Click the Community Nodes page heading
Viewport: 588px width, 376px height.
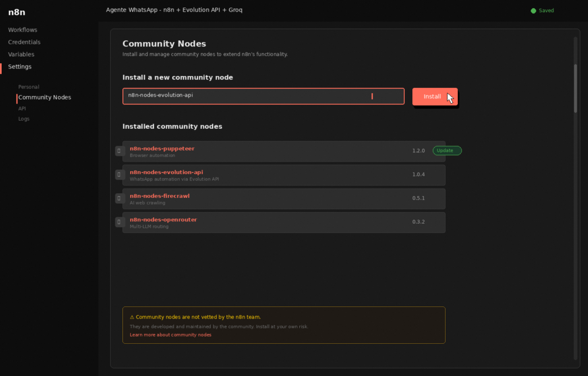[164, 44]
